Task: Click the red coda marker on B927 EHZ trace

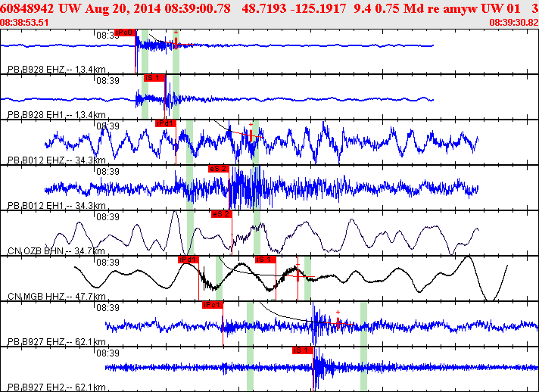Action: pyautogui.click(x=338, y=323)
